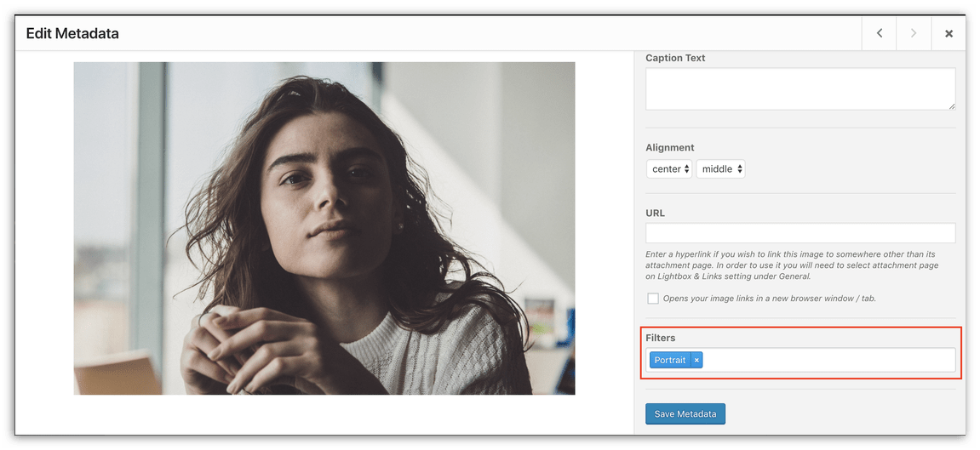This screenshot has width=980, height=450.
Task: Click the Edit Metadata dialog title
Action: [x=72, y=34]
